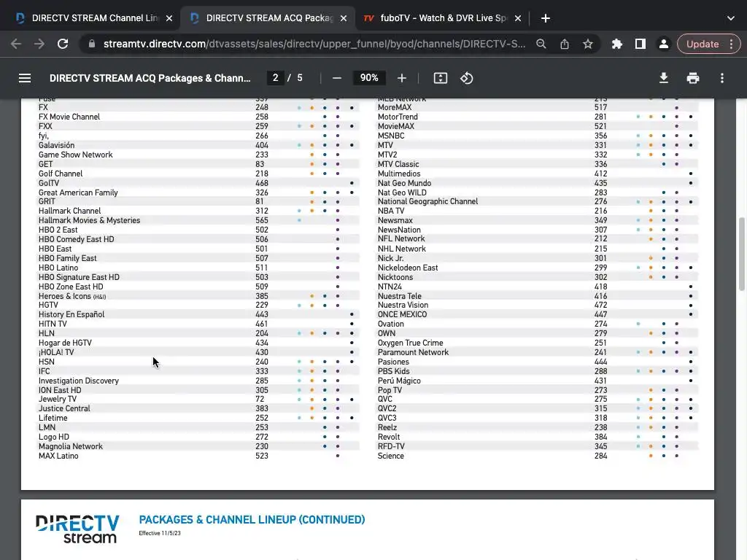
Task: Click the 'MSNBC' channel name
Action: [391, 136]
